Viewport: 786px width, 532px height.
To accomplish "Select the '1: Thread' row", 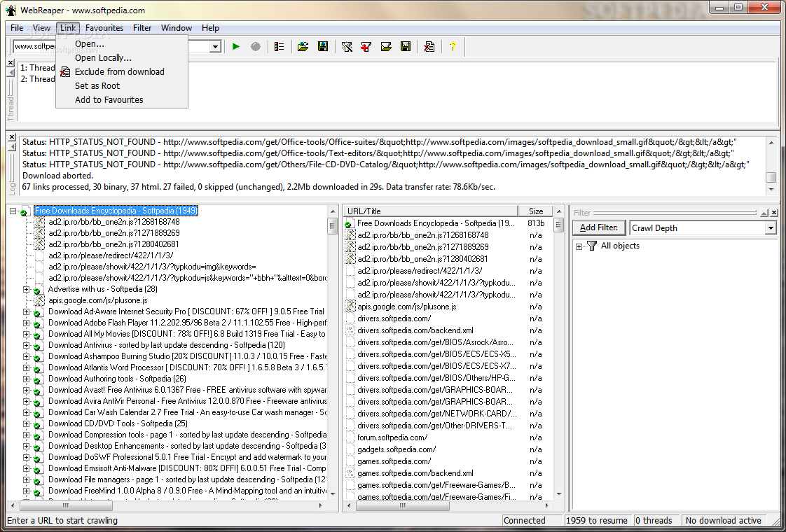I will point(38,68).
